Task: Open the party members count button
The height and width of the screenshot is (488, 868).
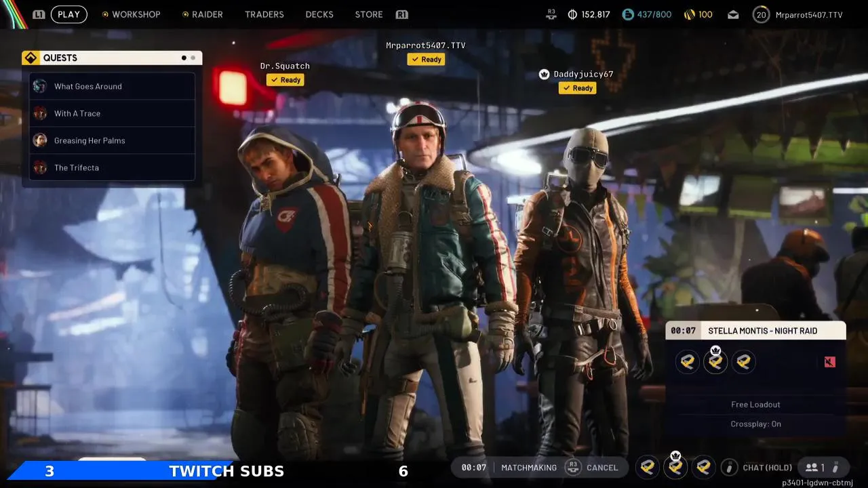Action: (x=815, y=468)
